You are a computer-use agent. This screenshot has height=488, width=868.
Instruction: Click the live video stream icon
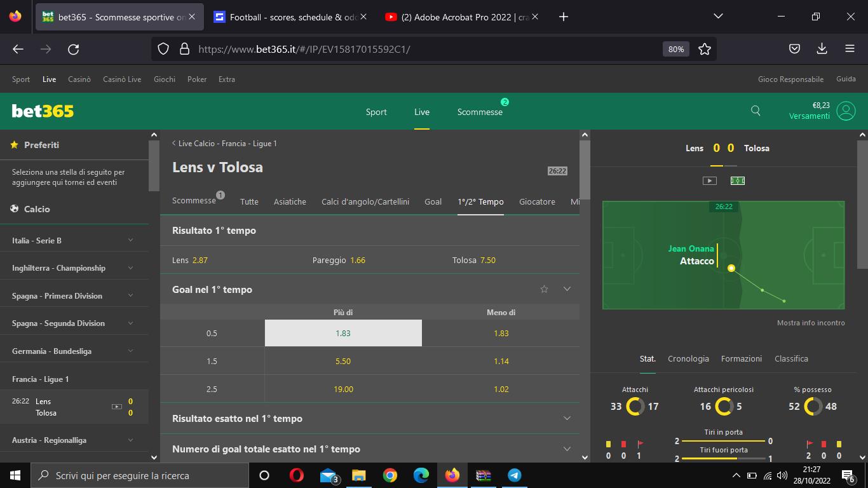pos(709,180)
